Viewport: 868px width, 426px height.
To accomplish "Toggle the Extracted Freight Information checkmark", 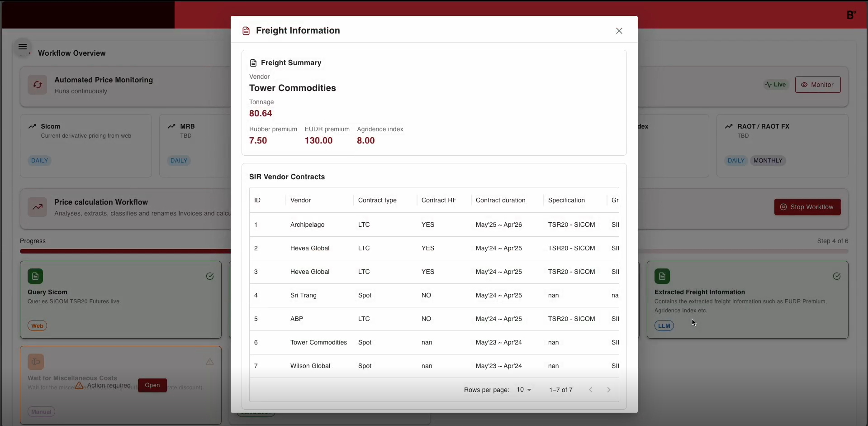I will [837, 276].
